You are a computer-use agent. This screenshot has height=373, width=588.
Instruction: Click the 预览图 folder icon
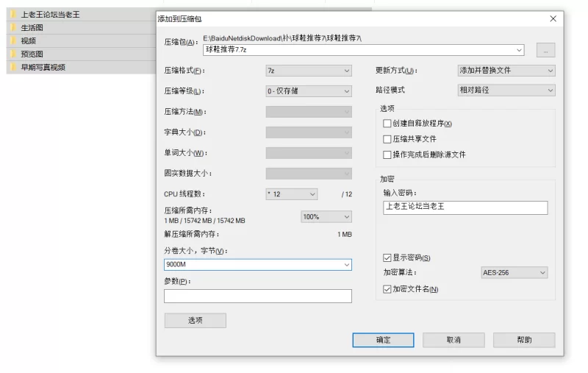click(x=14, y=54)
